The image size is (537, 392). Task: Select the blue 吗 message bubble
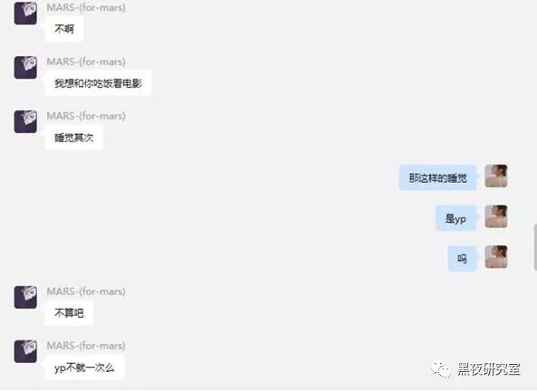(x=462, y=259)
